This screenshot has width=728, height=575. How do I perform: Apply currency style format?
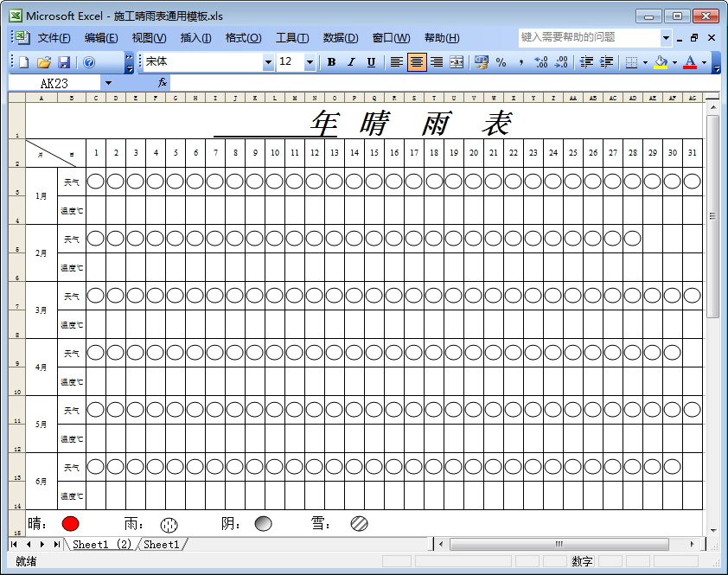(x=482, y=62)
